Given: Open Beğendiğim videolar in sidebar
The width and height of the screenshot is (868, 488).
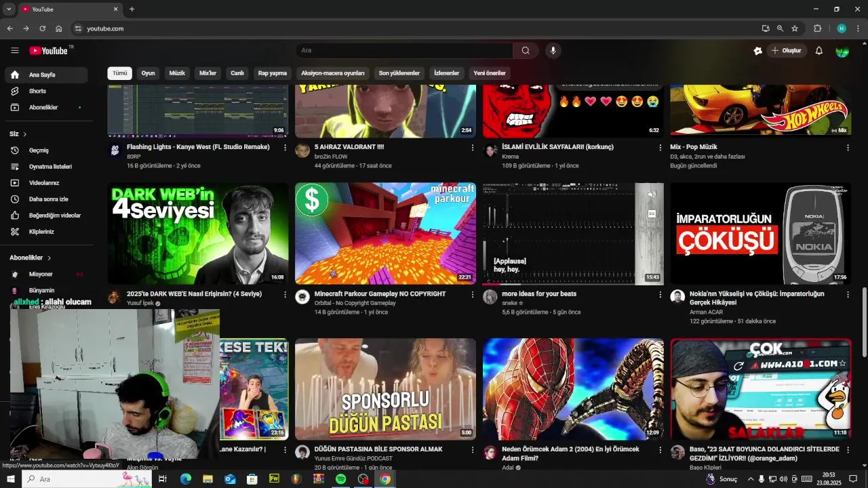Looking at the screenshot, I should (46, 216).
